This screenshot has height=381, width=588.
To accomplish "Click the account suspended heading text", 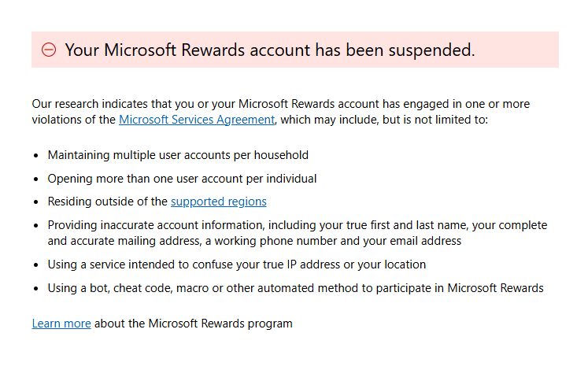I will [x=270, y=50].
